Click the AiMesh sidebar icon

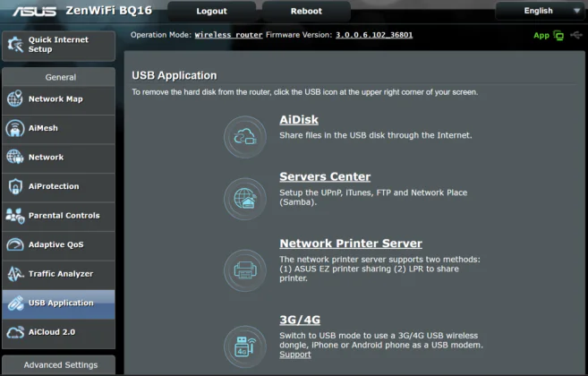pos(14,128)
